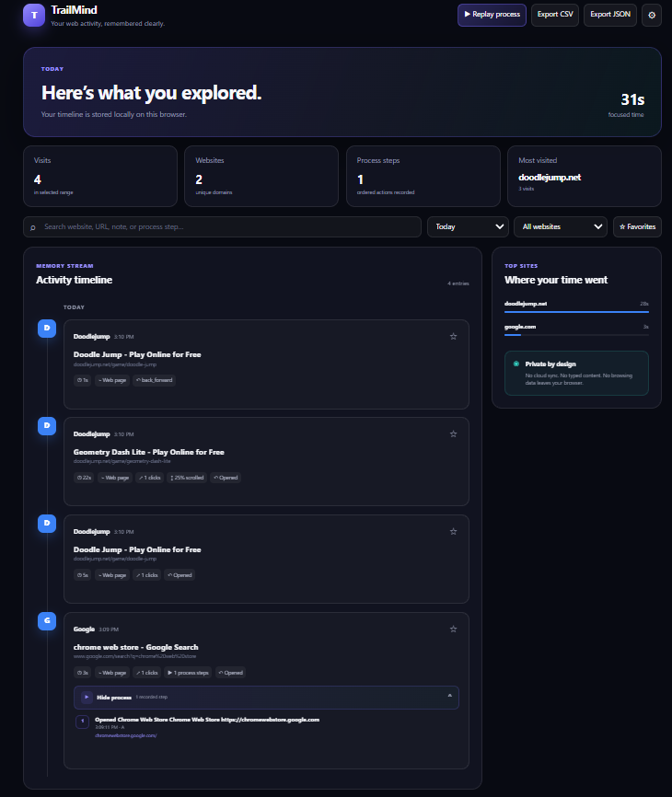
Task: Click the Process steps stat card
Action: (423, 177)
